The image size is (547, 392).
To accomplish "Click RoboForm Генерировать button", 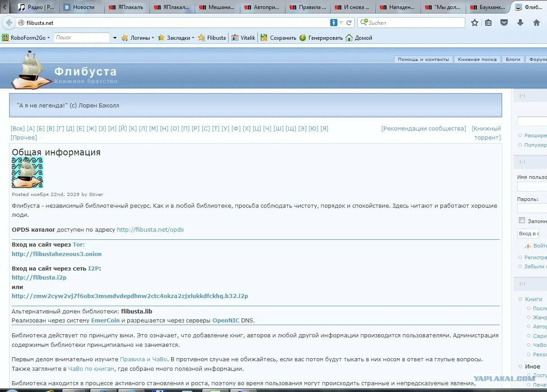I will click(x=321, y=37).
